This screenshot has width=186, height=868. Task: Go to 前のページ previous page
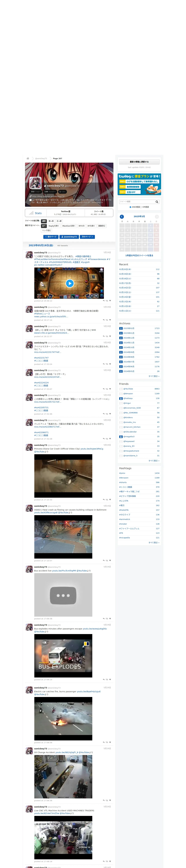(x=51, y=237)
